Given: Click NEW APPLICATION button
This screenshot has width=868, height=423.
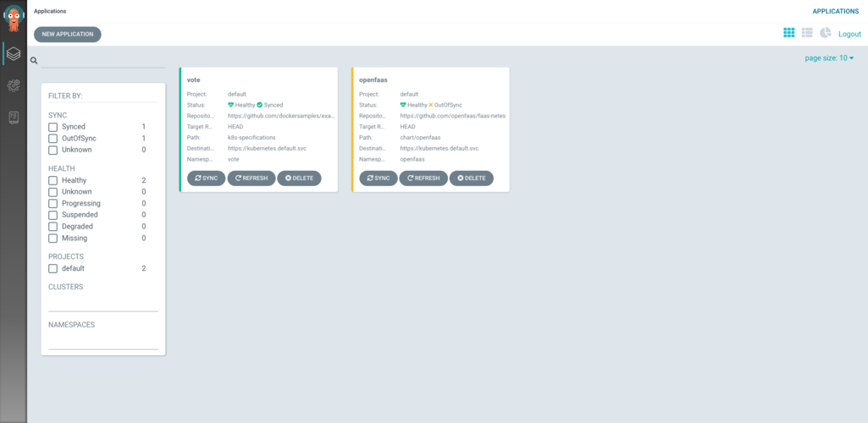Looking at the screenshot, I should (x=68, y=35).
